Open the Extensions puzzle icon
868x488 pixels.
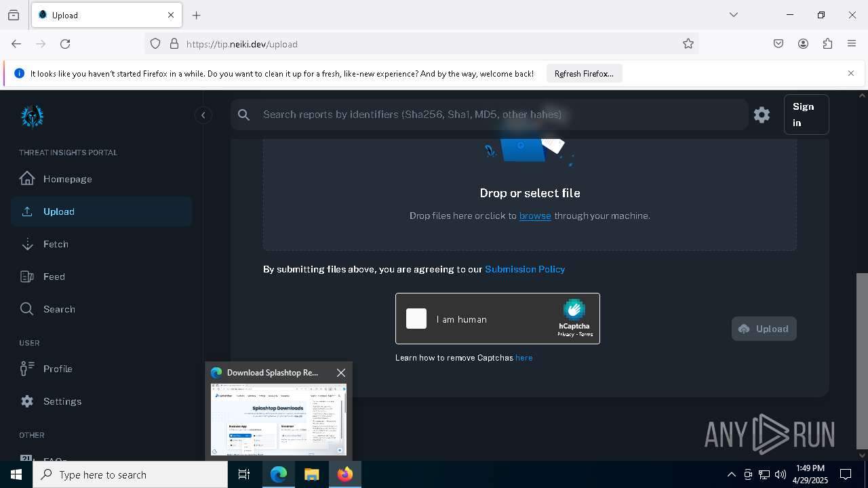tap(827, 43)
